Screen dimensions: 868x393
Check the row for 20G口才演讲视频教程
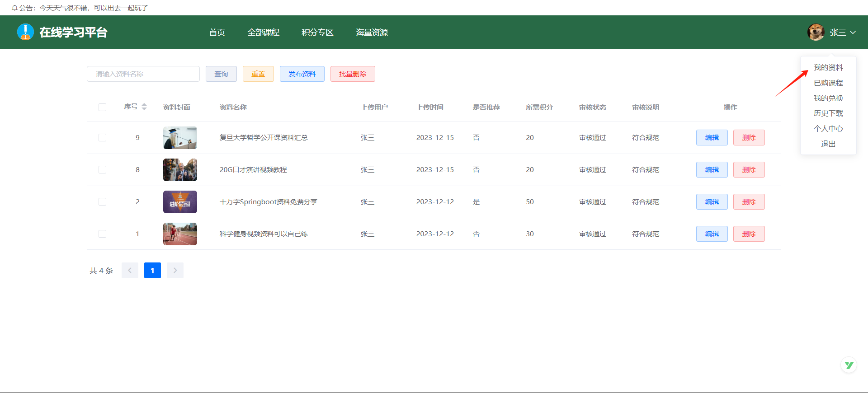(102, 170)
